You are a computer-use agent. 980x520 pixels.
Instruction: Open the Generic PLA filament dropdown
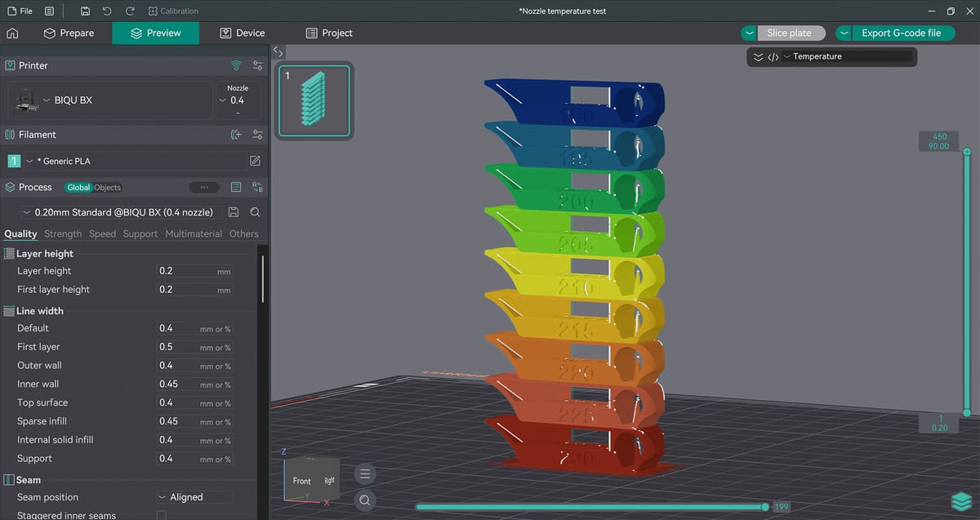click(x=135, y=161)
